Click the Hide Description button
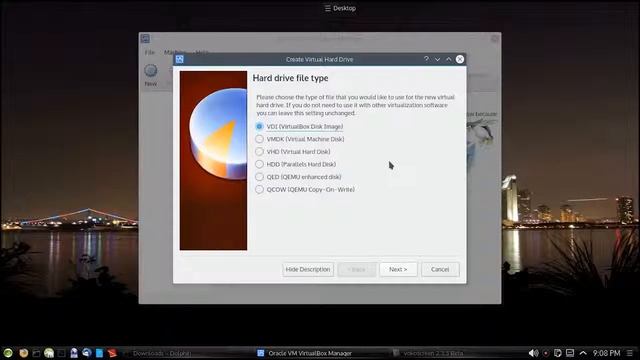The width and height of the screenshot is (640, 360). tap(308, 269)
